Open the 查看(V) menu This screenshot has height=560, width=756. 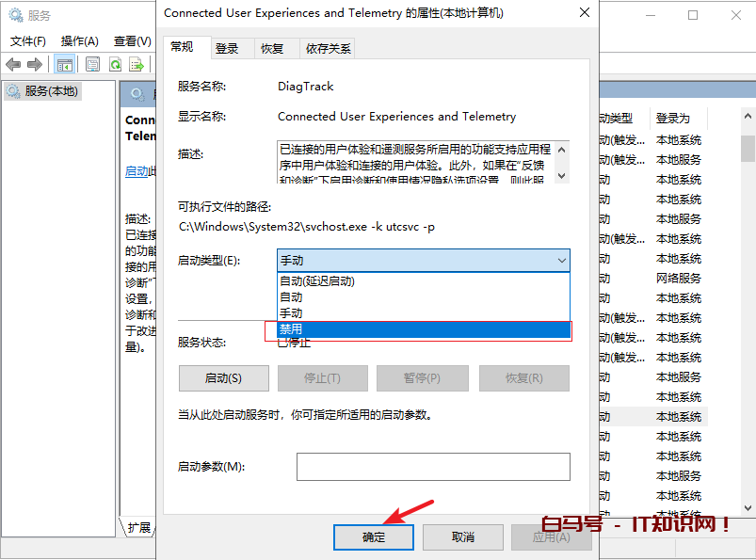pyautogui.click(x=132, y=41)
